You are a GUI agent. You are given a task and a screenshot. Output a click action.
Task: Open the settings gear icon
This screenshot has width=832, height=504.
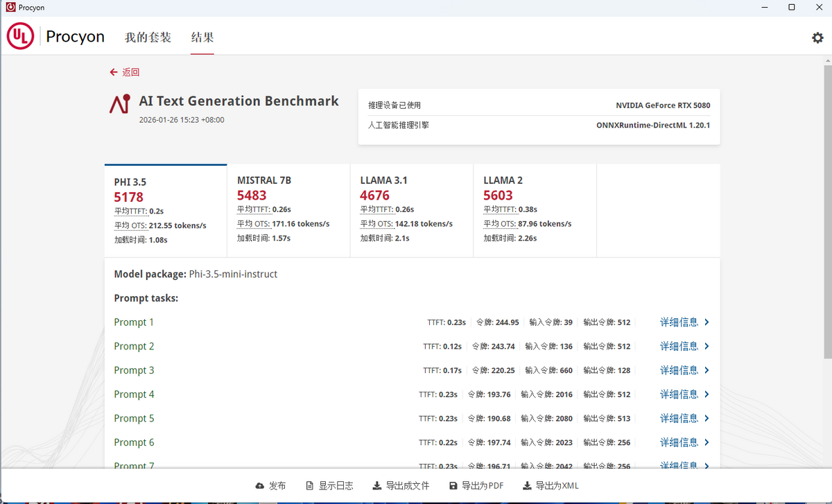click(817, 37)
